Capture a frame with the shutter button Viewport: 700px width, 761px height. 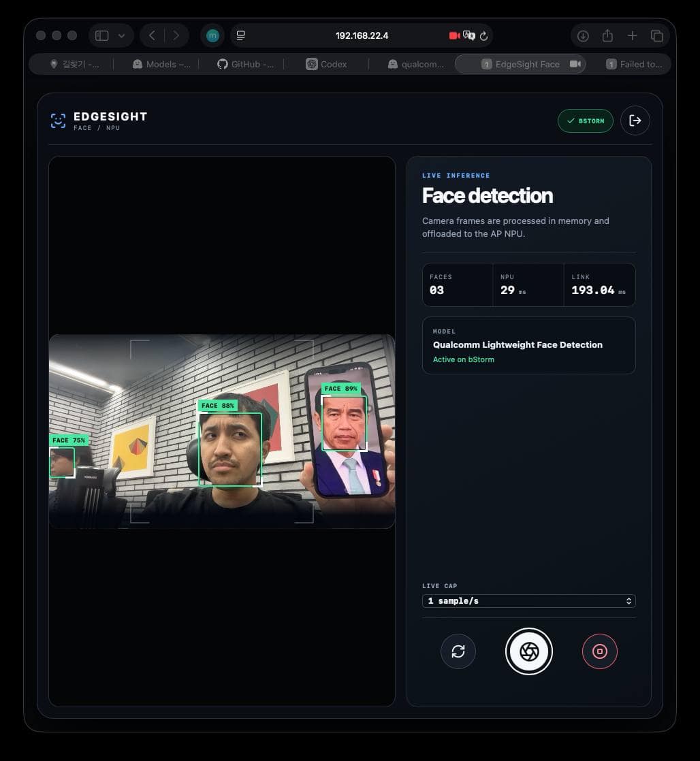(529, 651)
